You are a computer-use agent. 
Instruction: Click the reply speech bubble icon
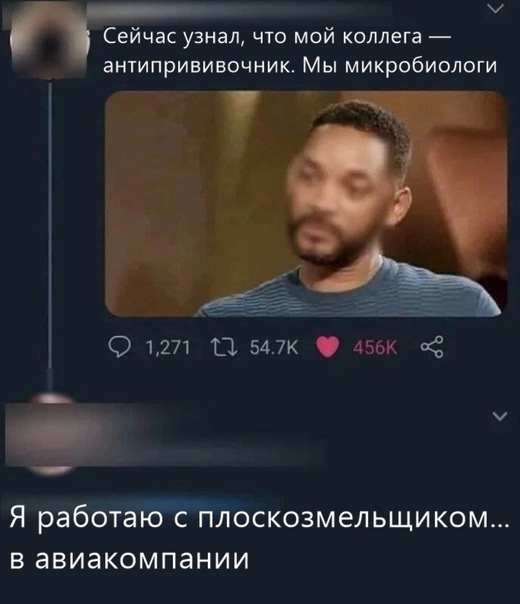click(x=119, y=348)
